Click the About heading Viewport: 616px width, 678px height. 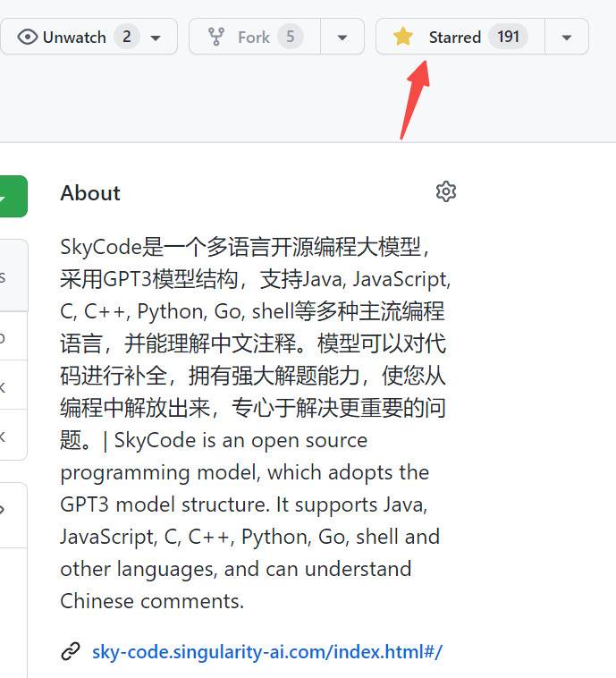coord(90,193)
